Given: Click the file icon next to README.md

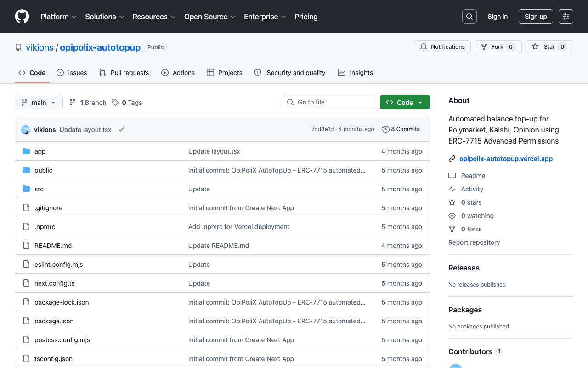Looking at the screenshot, I should [26, 246].
